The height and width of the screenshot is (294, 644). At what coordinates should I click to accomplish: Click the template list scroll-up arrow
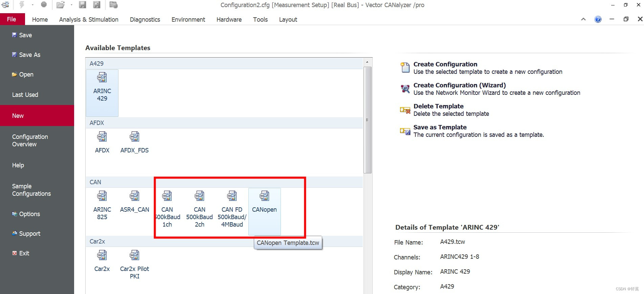(x=368, y=62)
